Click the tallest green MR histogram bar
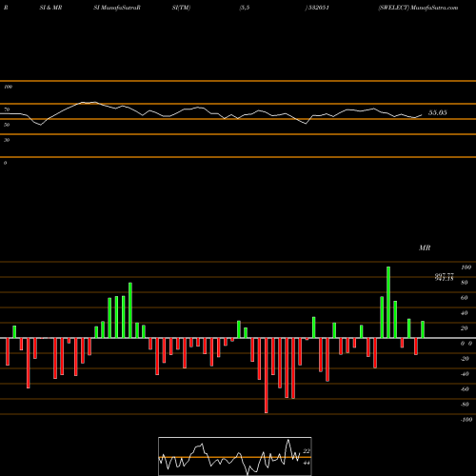This screenshot has width=476, height=476. click(388, 302)
